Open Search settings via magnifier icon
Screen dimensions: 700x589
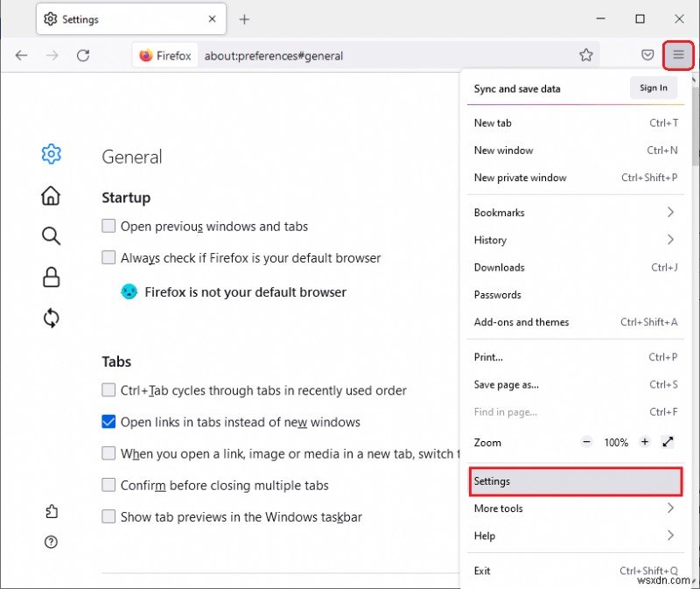[50, 235]
